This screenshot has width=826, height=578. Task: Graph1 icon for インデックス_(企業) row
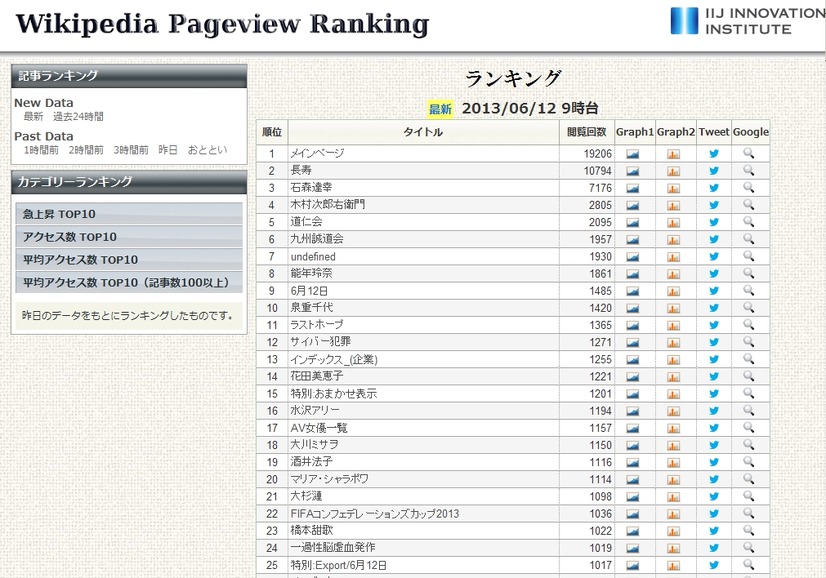click(633, 359)
